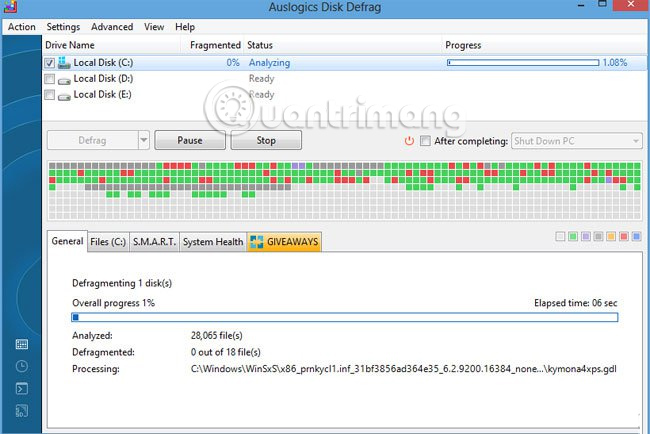Sort by the Progress column header

point(544,45)
